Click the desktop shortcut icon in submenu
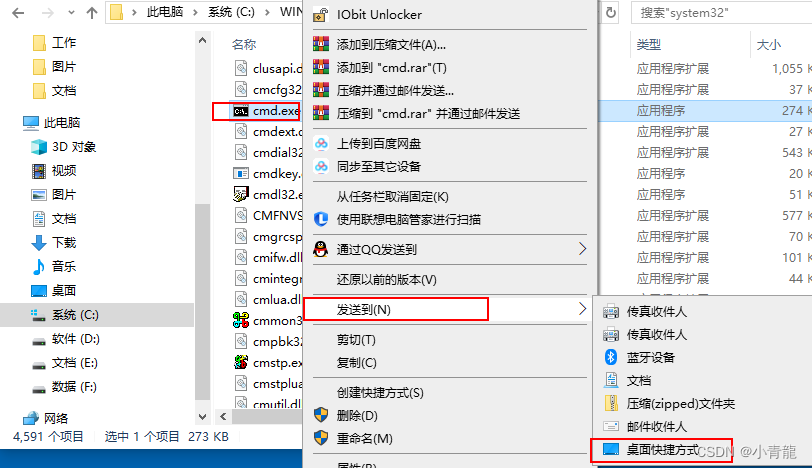 pos(611,449)
